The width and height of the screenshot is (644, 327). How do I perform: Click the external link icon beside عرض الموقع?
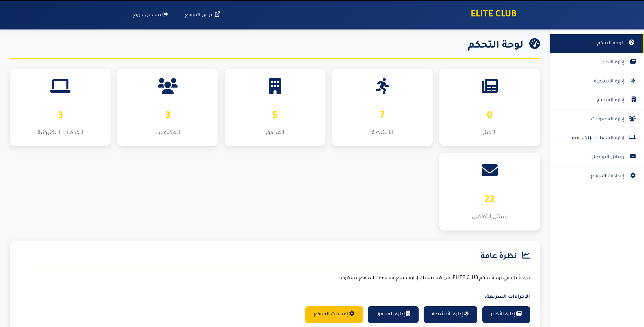click(x=217, y=14)
